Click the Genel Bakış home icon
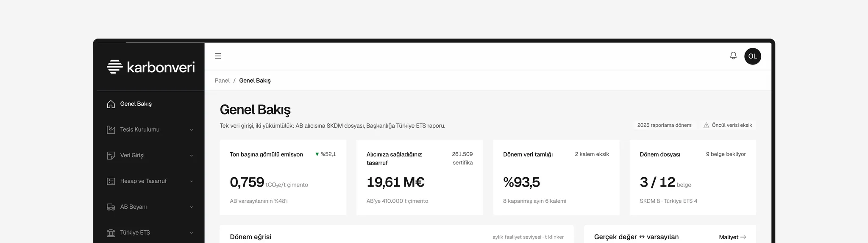The width and height of the screenshot is (868, 243). point(111,104)
